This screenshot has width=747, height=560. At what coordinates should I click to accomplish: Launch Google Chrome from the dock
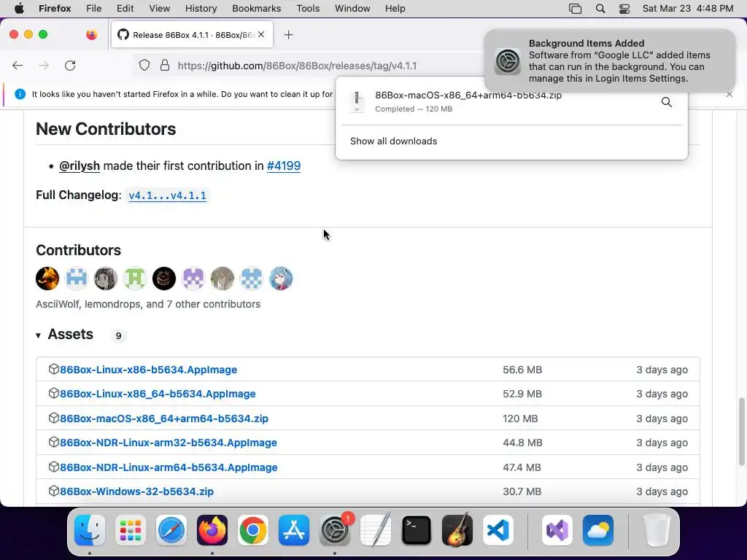(x=253, y=530)
